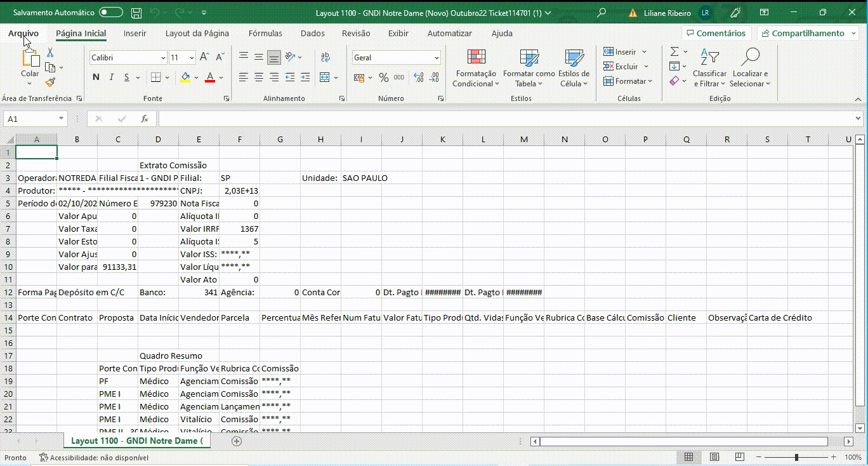Click the Save icon in title bar

pos(136,13)
